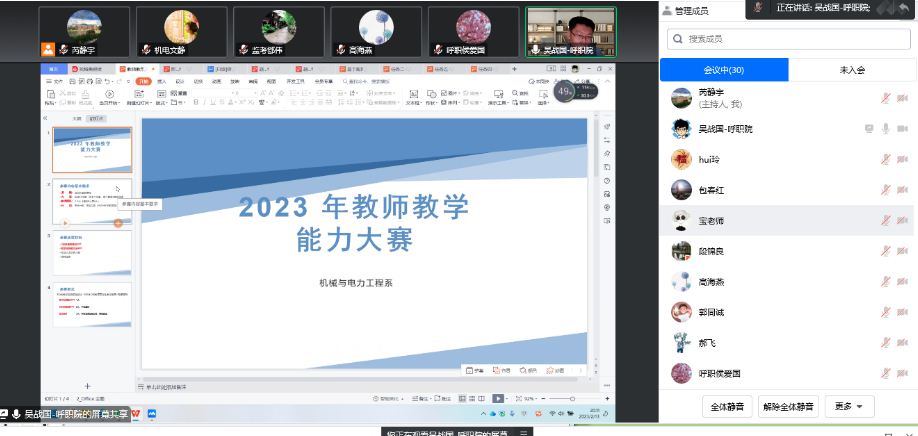Screen dimensions: 918x436
Task: Select the 会议中(30) tab
Action: [723, 70]
